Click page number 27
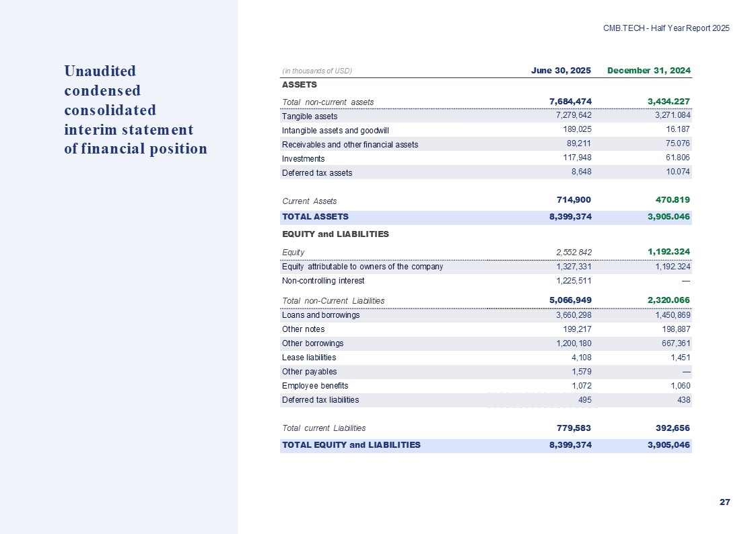The height and width of the screenshot is (534, 756). point(724,502)
